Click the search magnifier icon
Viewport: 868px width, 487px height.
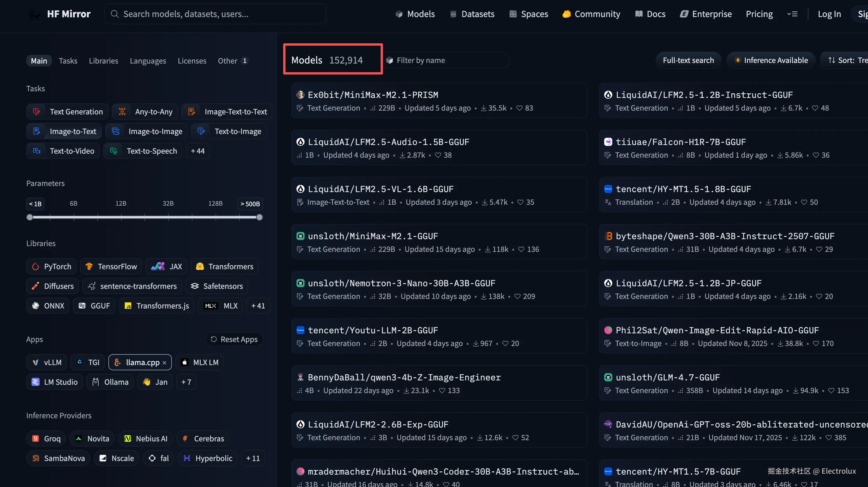click(x=114, y=14)
